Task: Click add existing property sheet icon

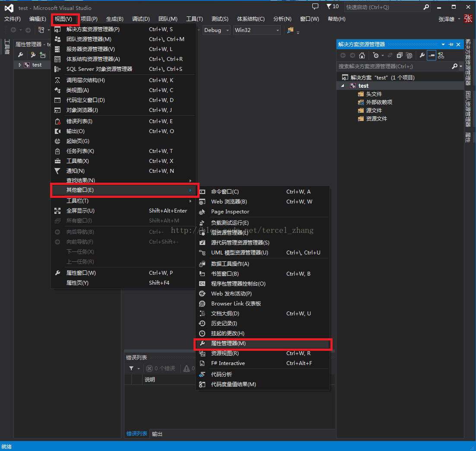Action: pyautogui.click(x=43, y=55)
